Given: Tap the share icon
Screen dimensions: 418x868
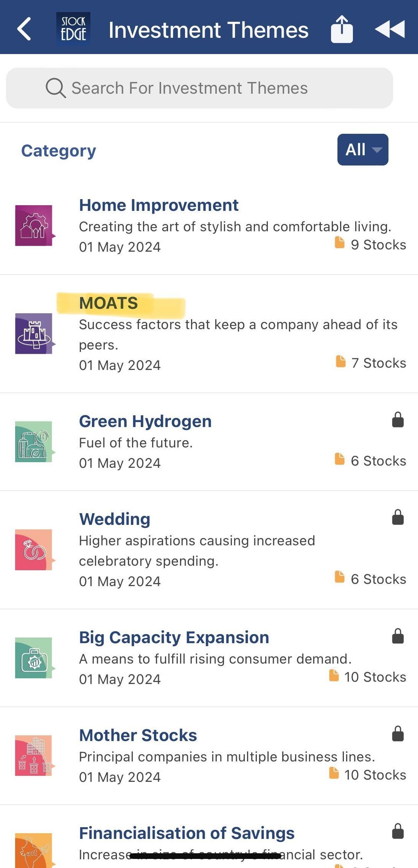Looking at the screenshot, I should pos(342,29).
